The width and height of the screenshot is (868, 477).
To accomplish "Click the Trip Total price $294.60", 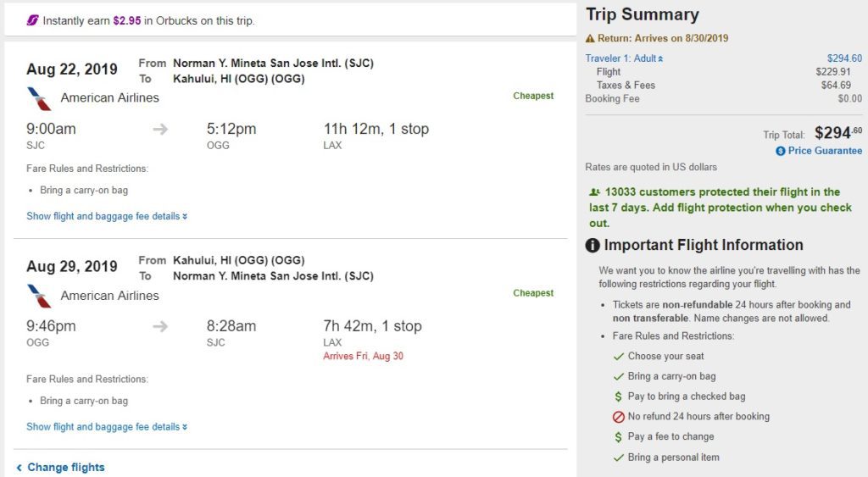I will tap(837, 133).
